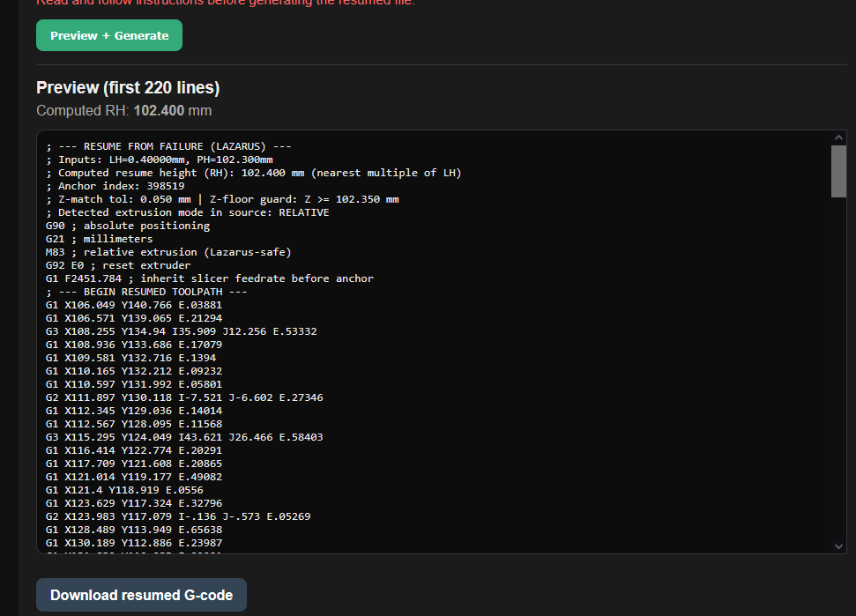Click the preview scrollbar up arrow
The image size is (856, 616).
click(838, 138)
